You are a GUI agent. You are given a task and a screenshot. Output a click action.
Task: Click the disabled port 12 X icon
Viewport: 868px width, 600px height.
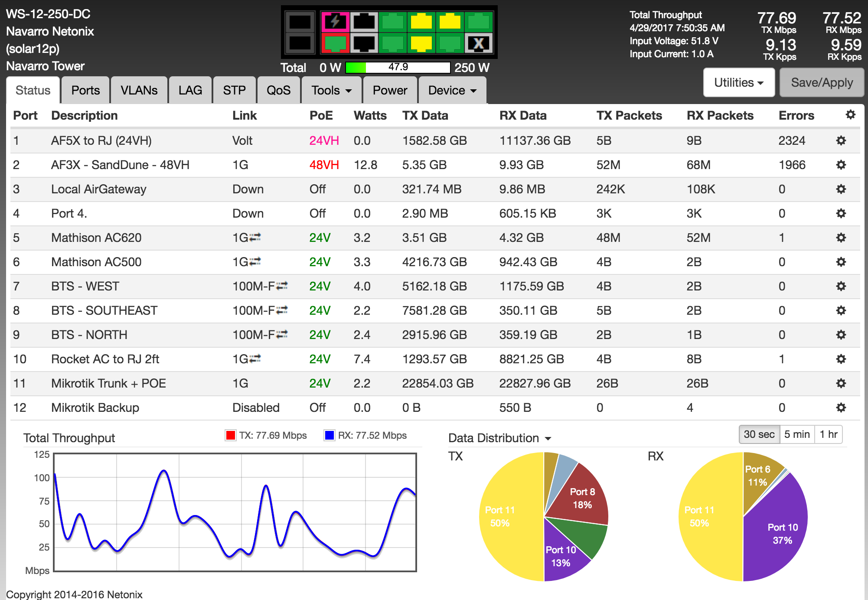click(x=479, y=43)
